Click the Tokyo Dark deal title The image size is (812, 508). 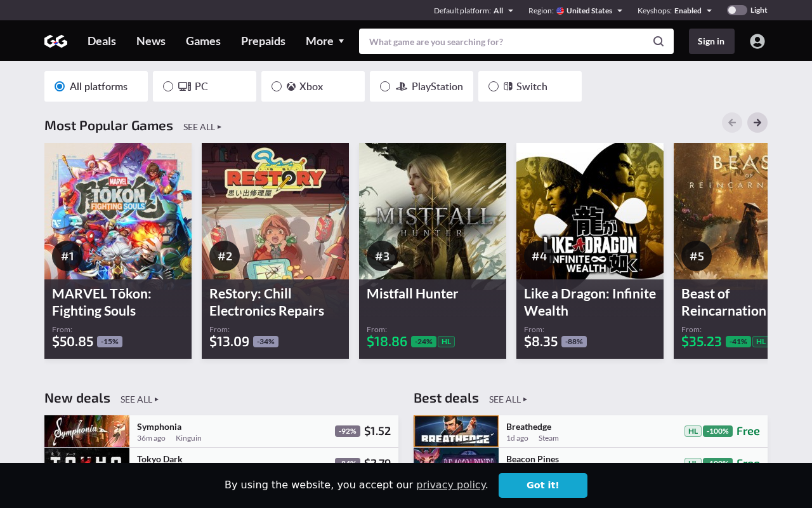coord(160,459)
